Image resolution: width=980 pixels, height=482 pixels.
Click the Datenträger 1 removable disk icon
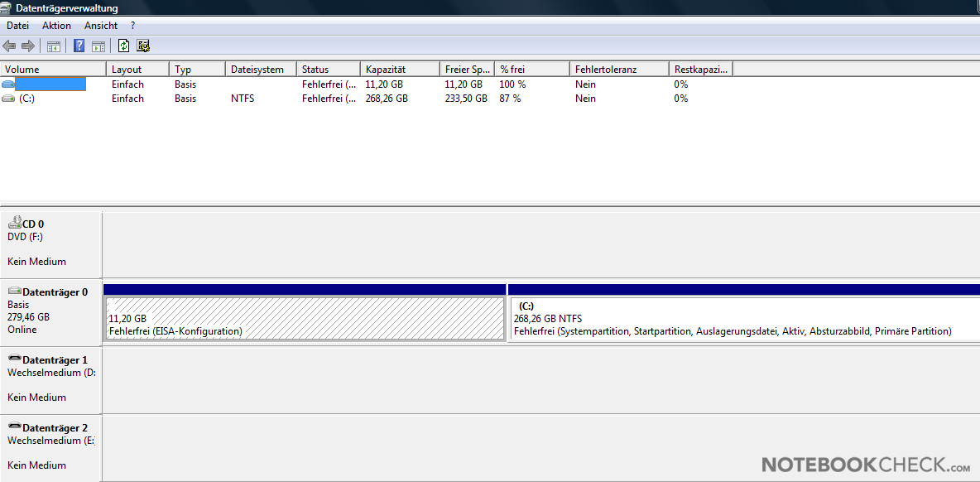pos(15,359)
